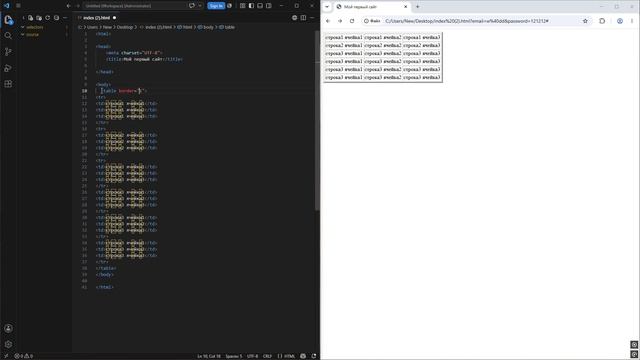Toggle Primary Side Bar layout icon
Screen dimensions: 640x360
(x=251, y=6)
